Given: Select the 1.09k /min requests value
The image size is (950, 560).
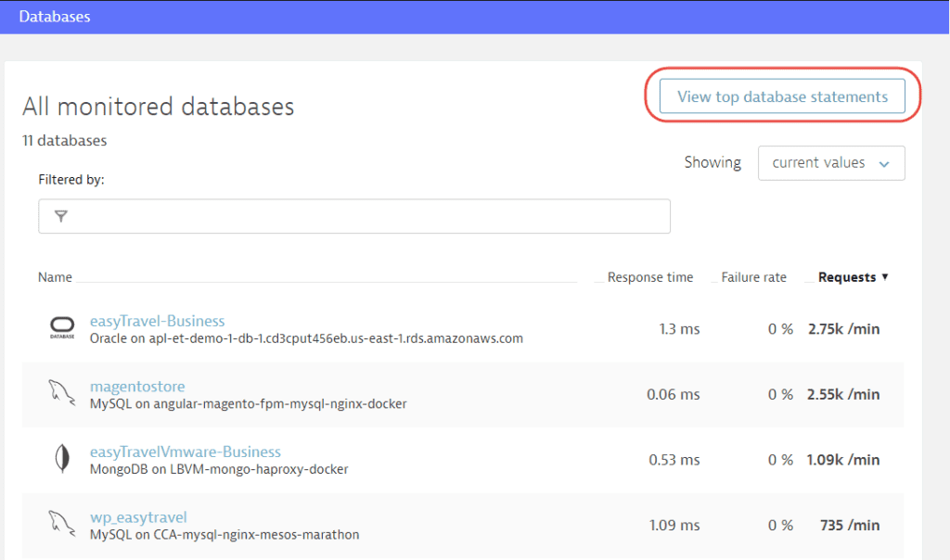Looking at the screenshot, I should pos(843,460).
